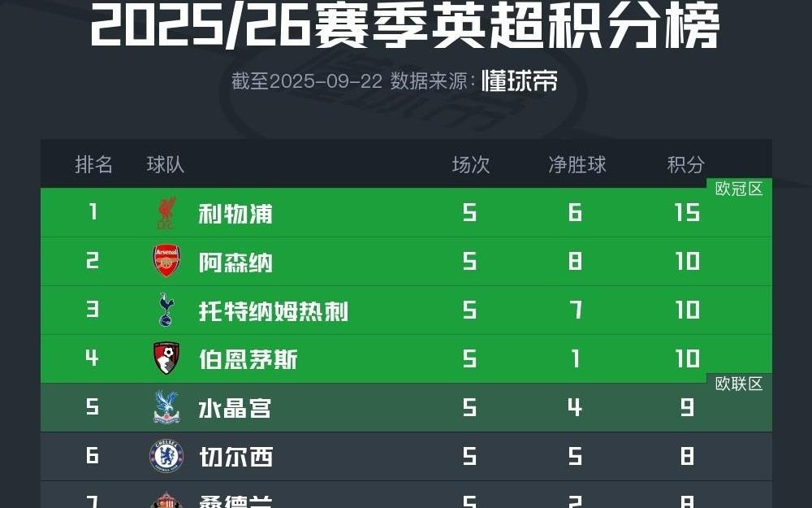Image resolution: width=812 pixels, height=508 pixels.
Task: Select the 球队 column header
Action: [166, 164]
